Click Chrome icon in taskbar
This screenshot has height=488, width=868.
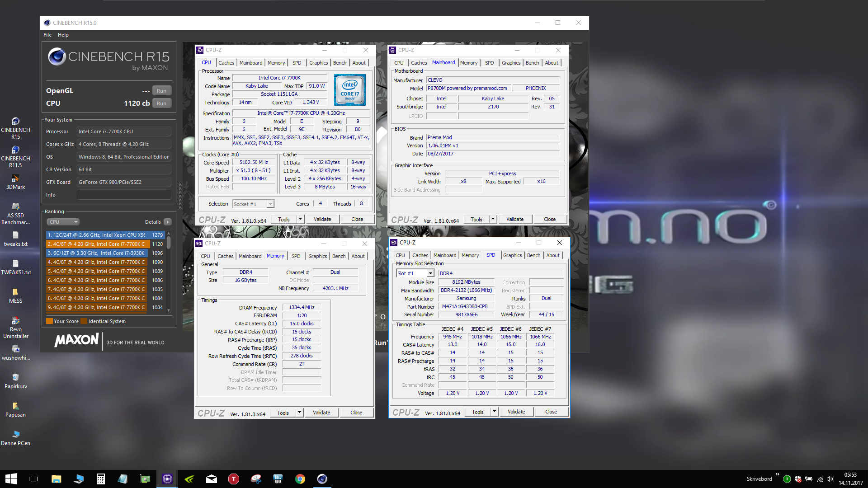[x=300, y=479]
